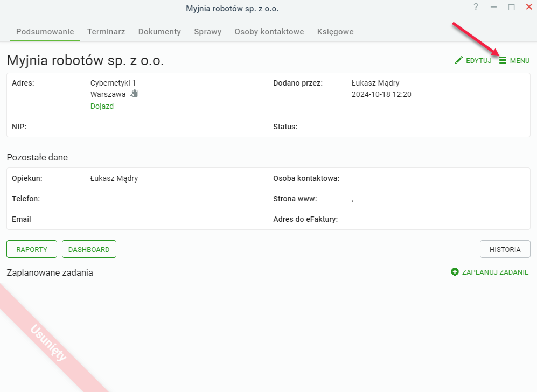
Task: Click Łukasz Mądry under Dodano przez
Action: coord(375,83)
